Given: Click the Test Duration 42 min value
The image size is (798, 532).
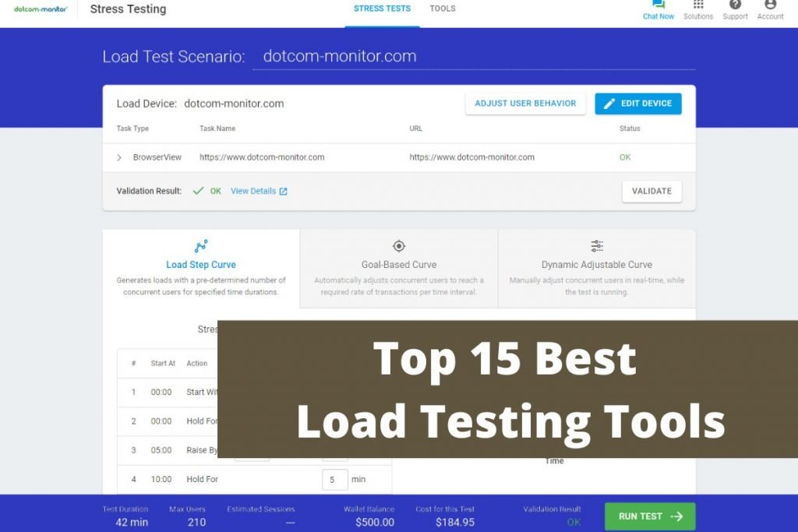Looking at the screenshot, I should pos(132,523).
